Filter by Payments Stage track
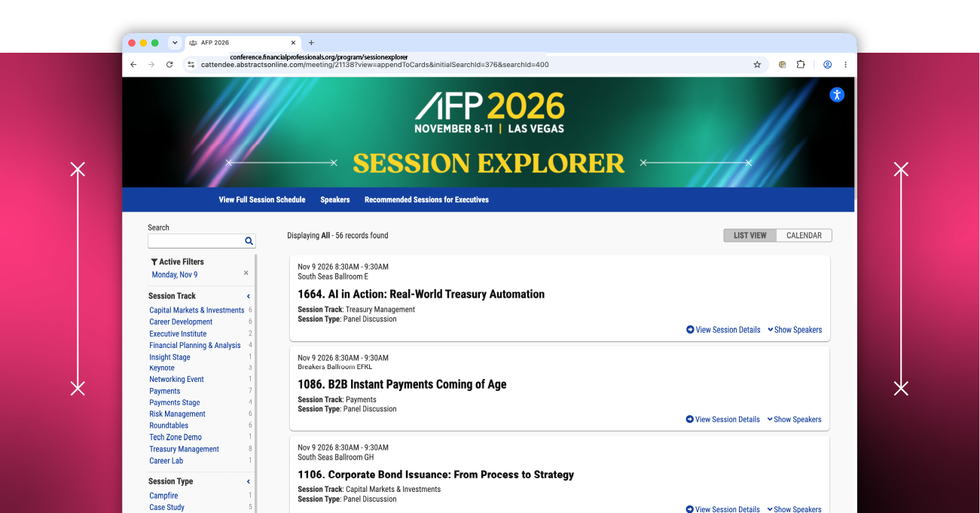The image size is (980, 513). [175, 403]
